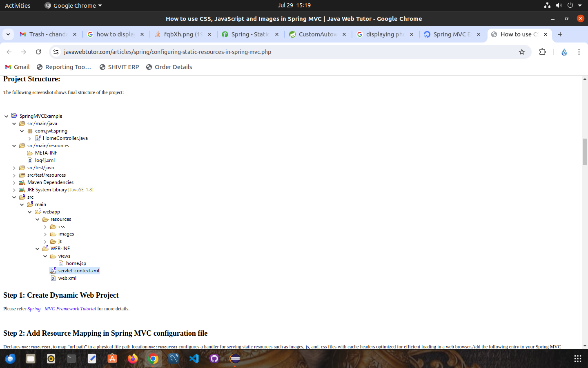The width and height of the screenshot is (588, 368).
Task: Close the Trash - chand Gmail tab
Action: click(x=75, y=34)
